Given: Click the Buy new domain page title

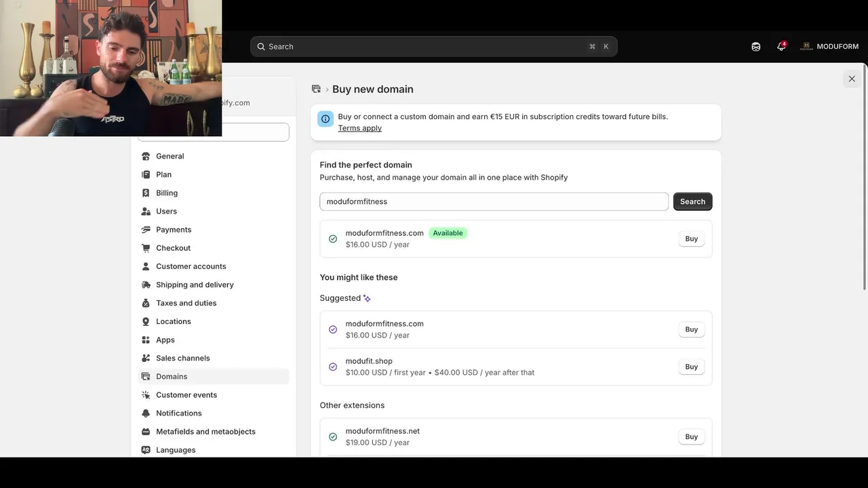Looking at the screenshot, I should click(x=373, y=89).
